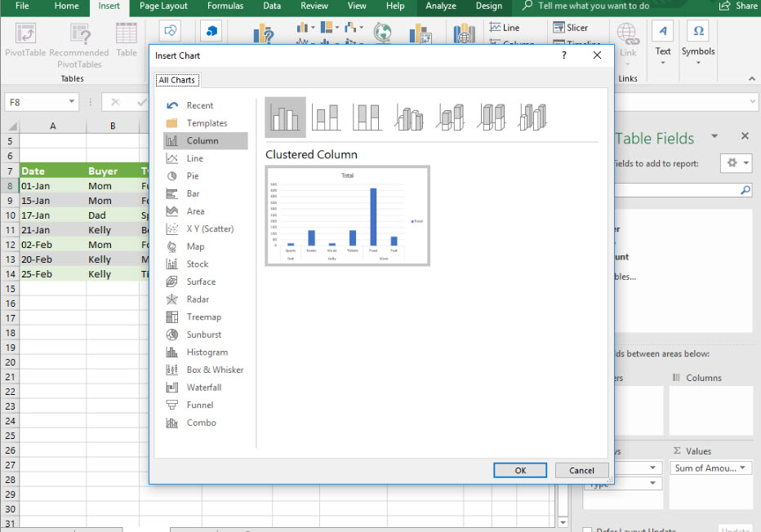Switch to the Formulas ribbon tab
The height and width of the screenshot is (532, 761).
(225, 7)
